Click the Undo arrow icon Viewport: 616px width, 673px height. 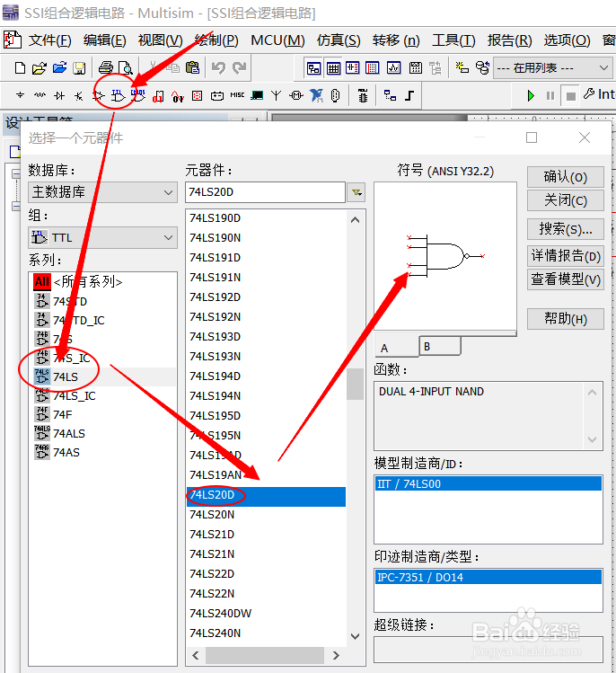pos(218,67)
